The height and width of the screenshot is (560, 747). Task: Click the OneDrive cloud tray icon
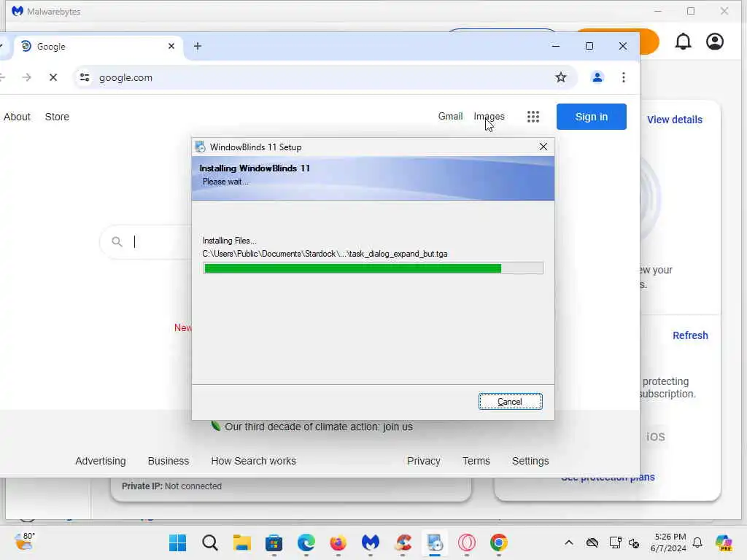(592, 542)
